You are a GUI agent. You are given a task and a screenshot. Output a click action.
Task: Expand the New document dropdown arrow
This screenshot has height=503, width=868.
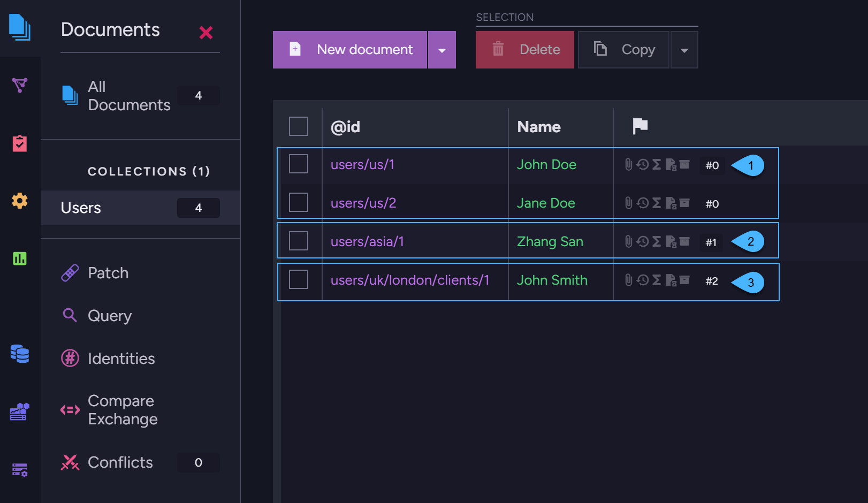coord(442,50)
